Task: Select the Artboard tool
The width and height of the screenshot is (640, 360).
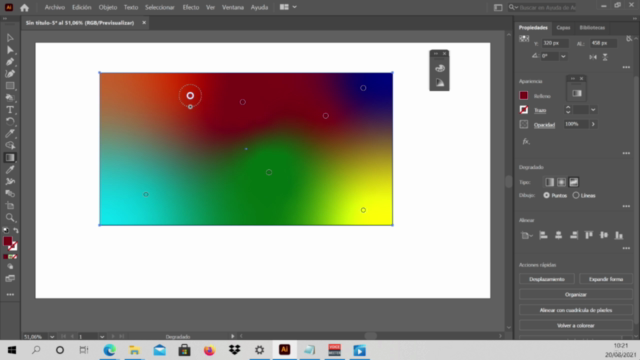Action: click(10, 205)
